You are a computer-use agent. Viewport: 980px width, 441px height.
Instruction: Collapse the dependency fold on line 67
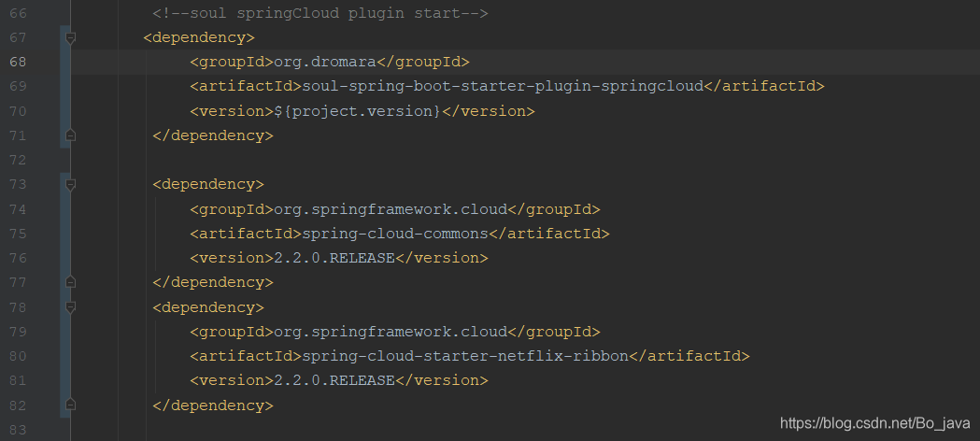click(71, 38)
